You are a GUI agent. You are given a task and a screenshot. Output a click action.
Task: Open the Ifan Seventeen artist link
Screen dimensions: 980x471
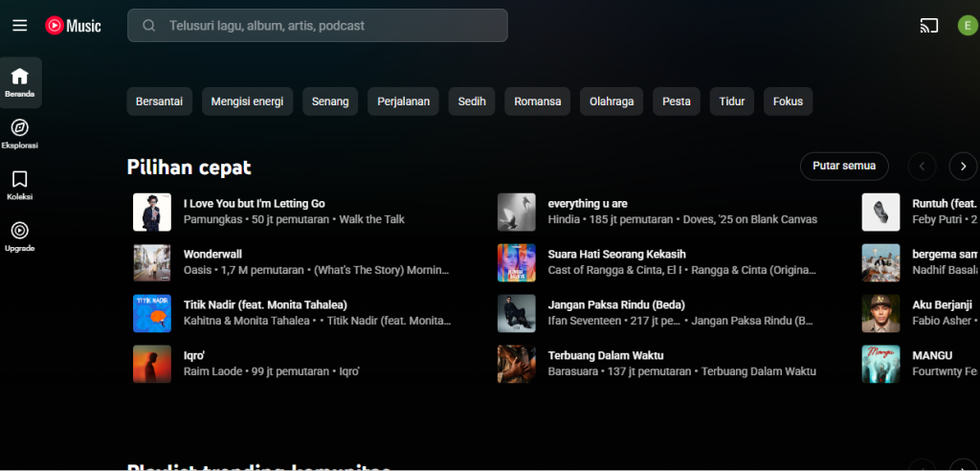tap(585, 321)
